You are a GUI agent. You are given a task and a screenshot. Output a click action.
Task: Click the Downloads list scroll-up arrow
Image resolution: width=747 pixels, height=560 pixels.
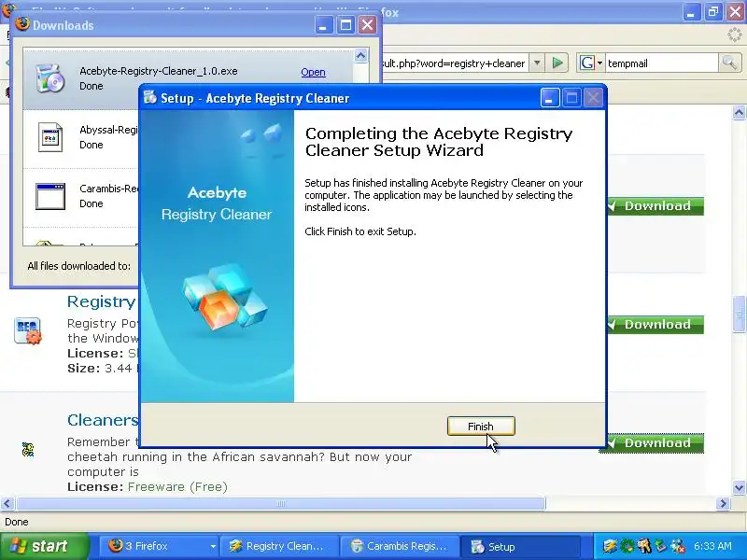coord(360,56)
